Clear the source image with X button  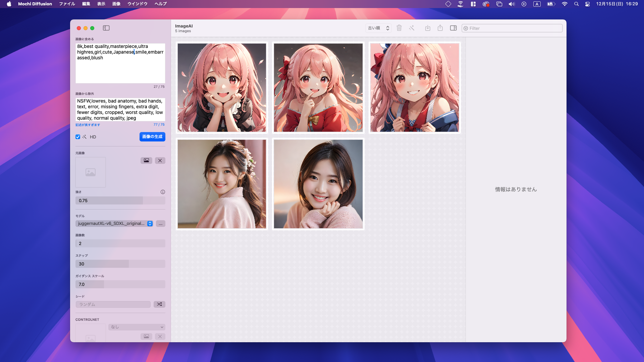coord(160,161)
